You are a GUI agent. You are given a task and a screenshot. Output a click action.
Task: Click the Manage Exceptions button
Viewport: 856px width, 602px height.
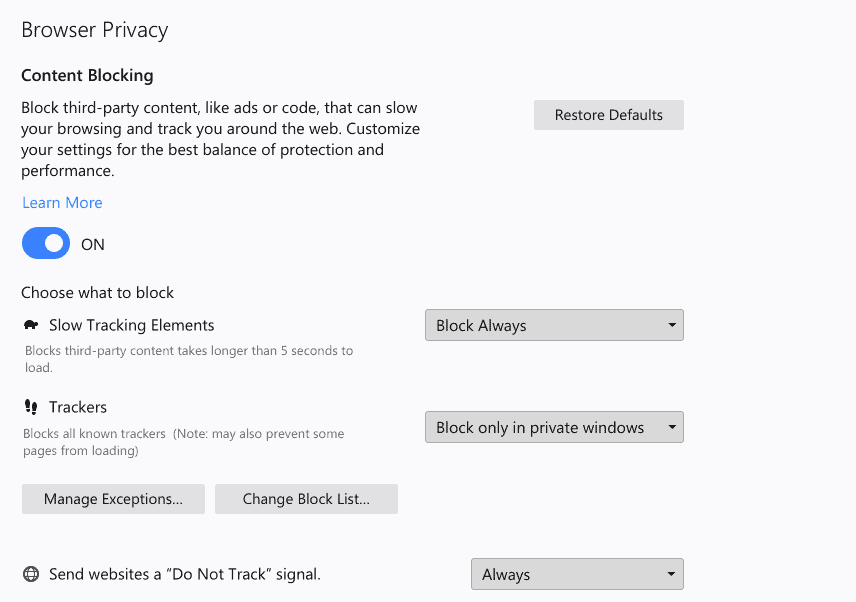(x=113, y=499)
